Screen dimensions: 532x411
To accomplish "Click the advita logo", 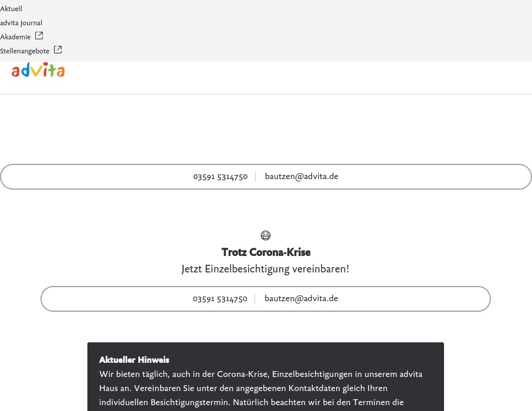I will 38,70.
